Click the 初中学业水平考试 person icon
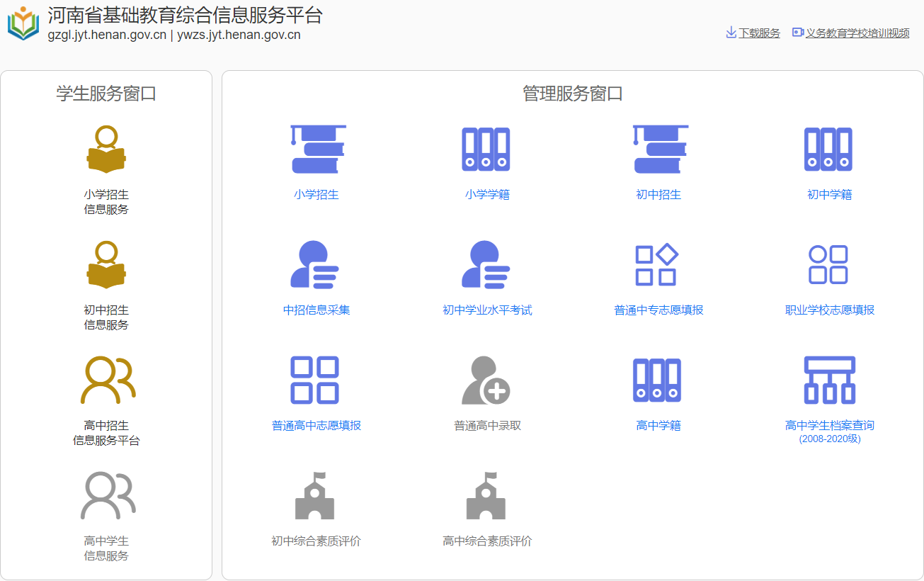Screen dimensions: 924x581 pyautogui.click(x=486, y=265)
